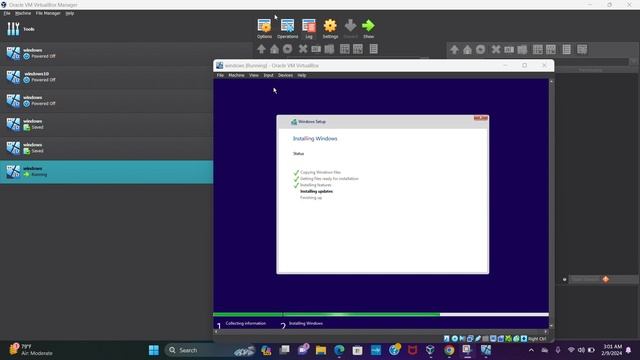The width and height of the screenshot is (640, 360).
Task: Select the Running windows virtual machine
Action: click(106, 171)
